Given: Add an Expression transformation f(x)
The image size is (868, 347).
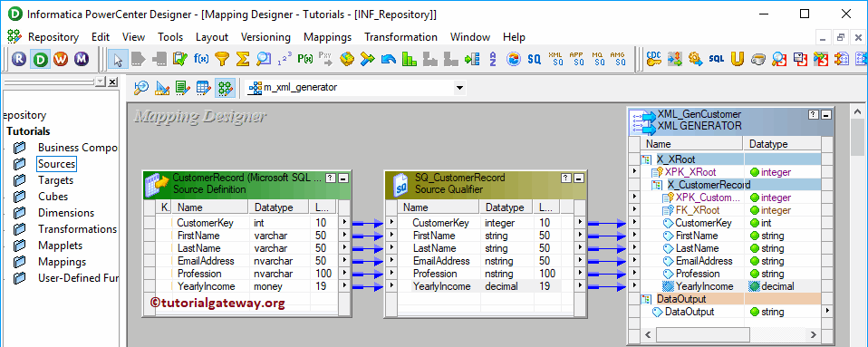Looking at the screenshot, I should point(201,59).
